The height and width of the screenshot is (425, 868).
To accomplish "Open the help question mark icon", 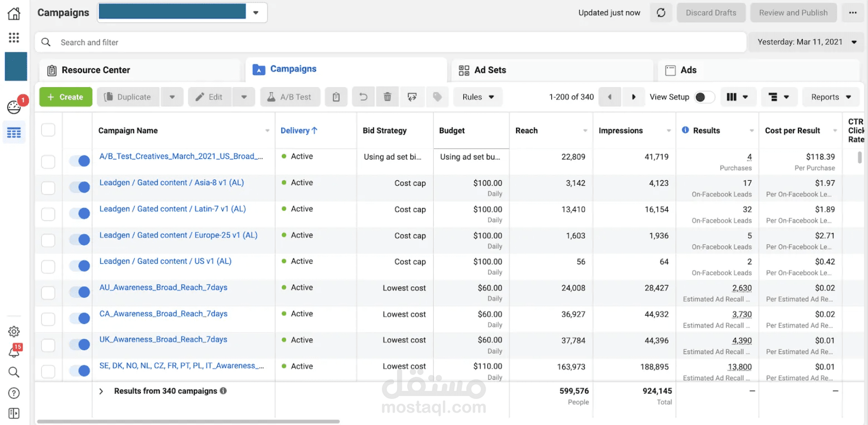I will (x=14, y=393).
